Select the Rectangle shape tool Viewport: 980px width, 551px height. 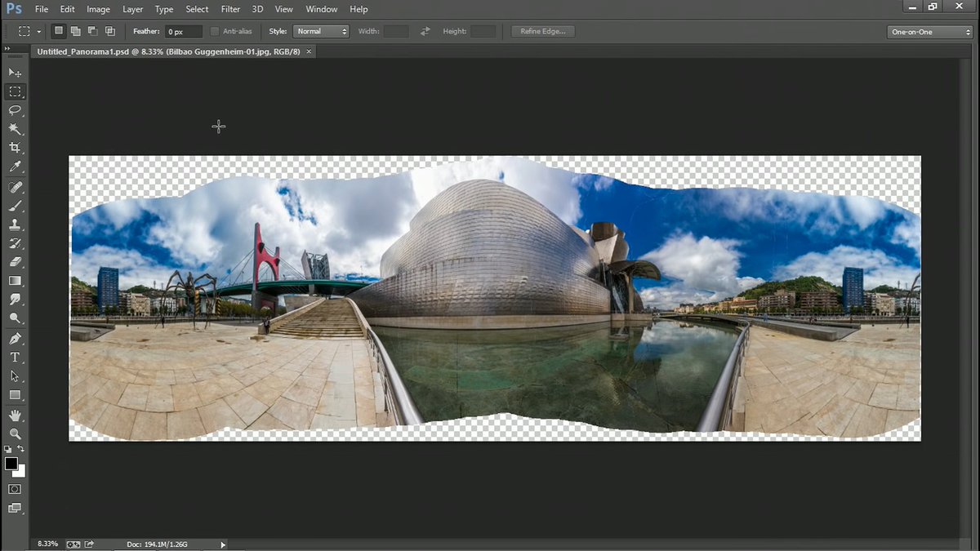(15, 394)
